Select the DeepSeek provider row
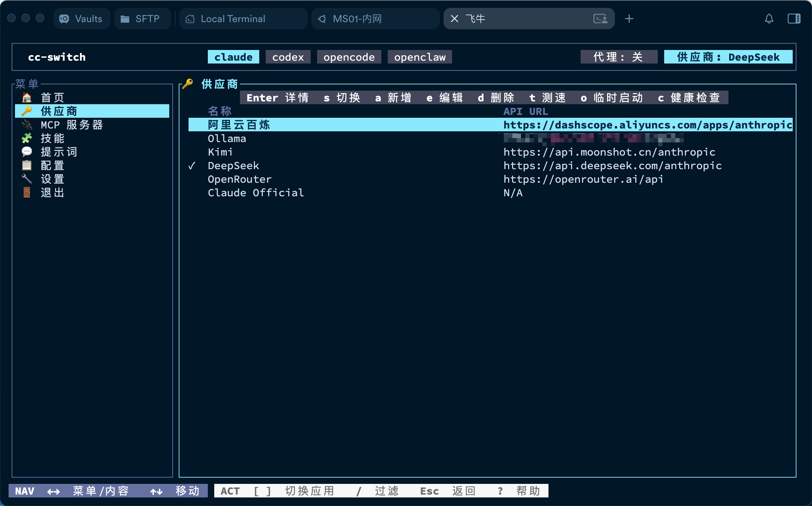 click(x=491, y=165)
